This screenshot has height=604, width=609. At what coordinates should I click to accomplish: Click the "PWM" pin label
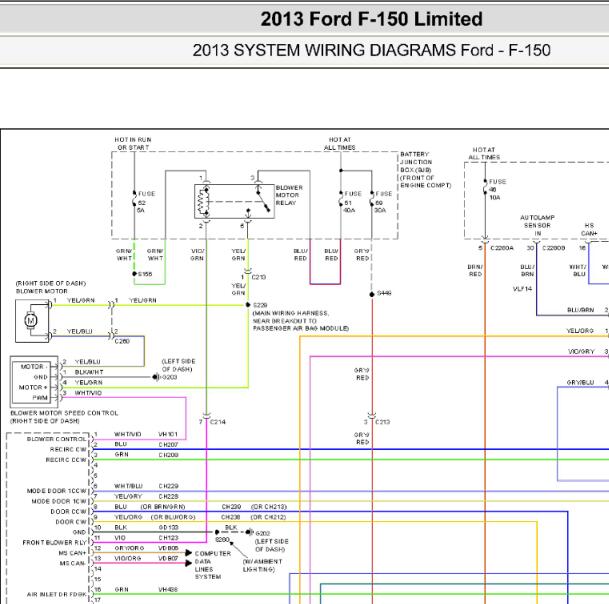pyautogui.click(x=40, y=397)
